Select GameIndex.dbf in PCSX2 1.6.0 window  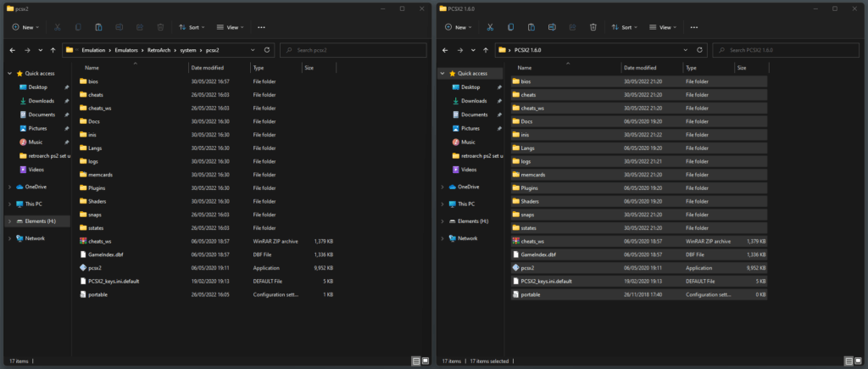click(639, 254)
